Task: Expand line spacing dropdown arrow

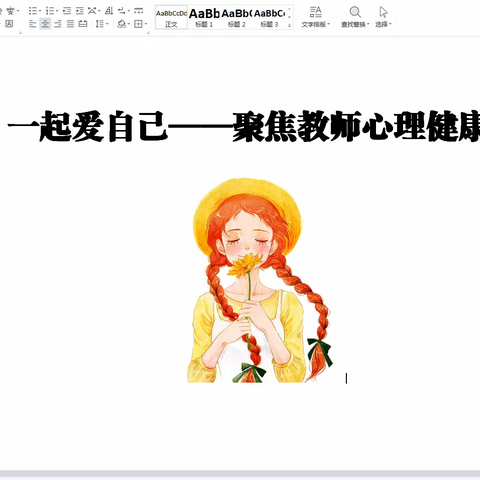Action: tap(107, 24)
